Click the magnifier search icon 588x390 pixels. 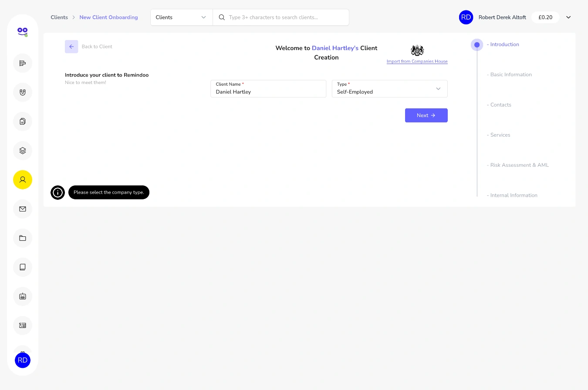pos(222,17)
